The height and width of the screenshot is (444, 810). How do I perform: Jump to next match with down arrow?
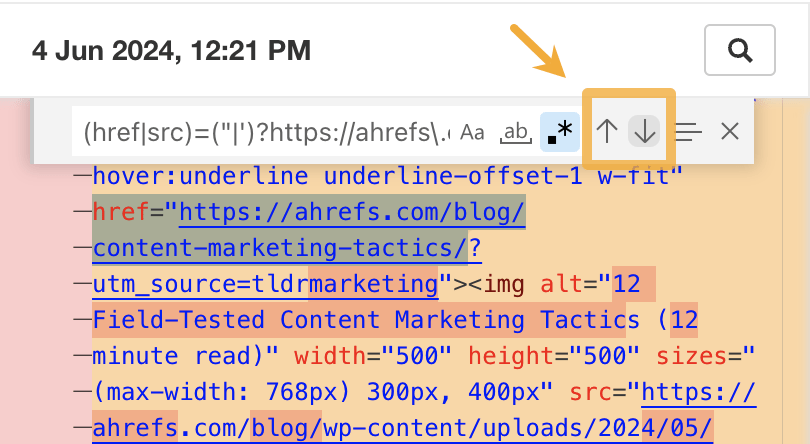click(x=645, y=131)
